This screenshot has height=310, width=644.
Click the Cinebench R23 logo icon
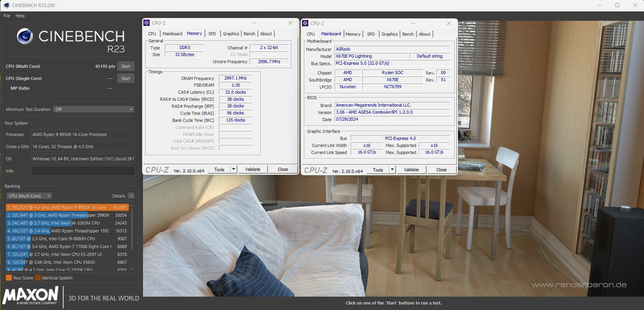(x=25, y=36)
